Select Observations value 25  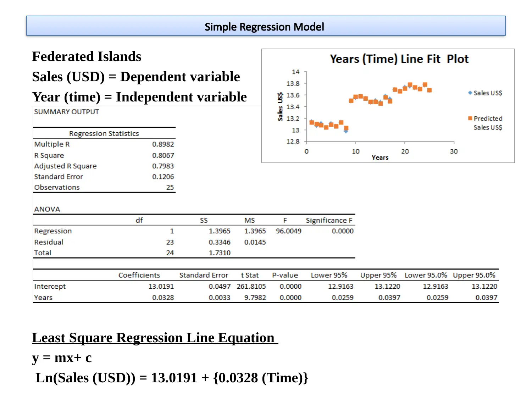(170, 187)
